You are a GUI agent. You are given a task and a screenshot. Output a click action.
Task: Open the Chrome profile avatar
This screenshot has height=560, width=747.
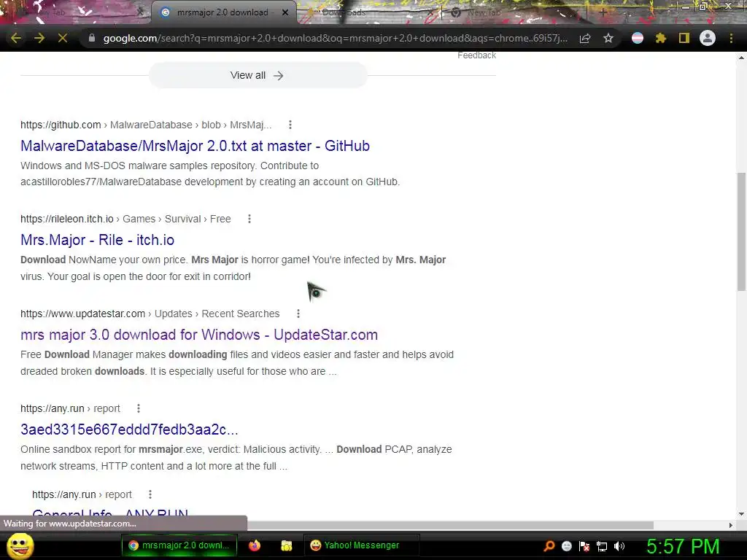click(708, 38)
